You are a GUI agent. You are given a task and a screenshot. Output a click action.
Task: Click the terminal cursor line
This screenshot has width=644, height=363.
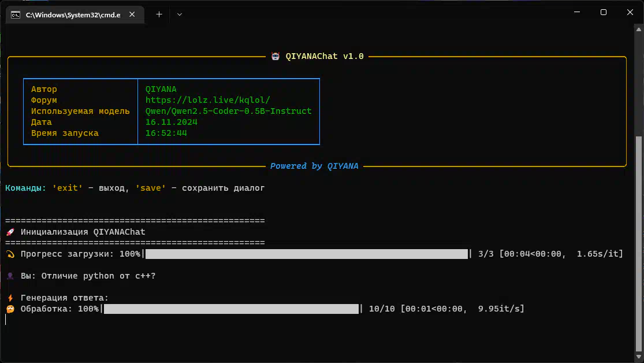coord(6,320)
